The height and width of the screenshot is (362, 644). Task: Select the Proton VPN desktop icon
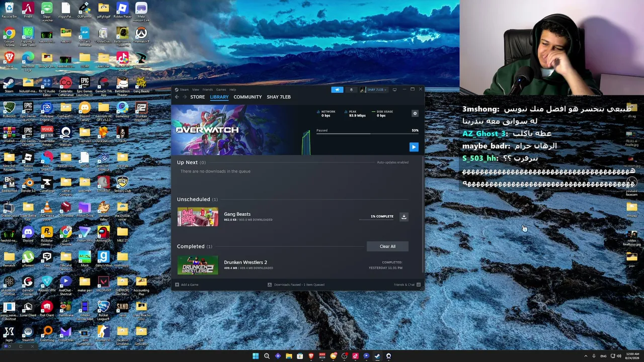point(85,234)
